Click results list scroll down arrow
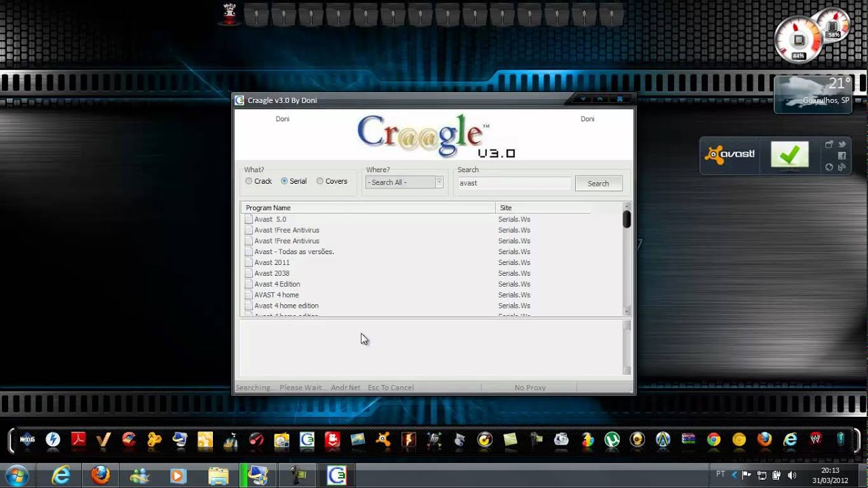Viewport: 868px width, 488px height. point(627,310)
